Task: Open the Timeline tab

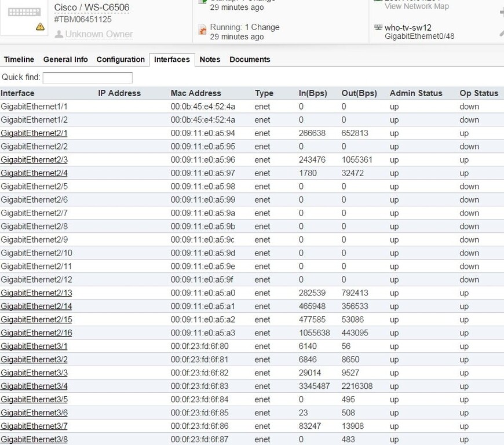Action: point(19,59)
